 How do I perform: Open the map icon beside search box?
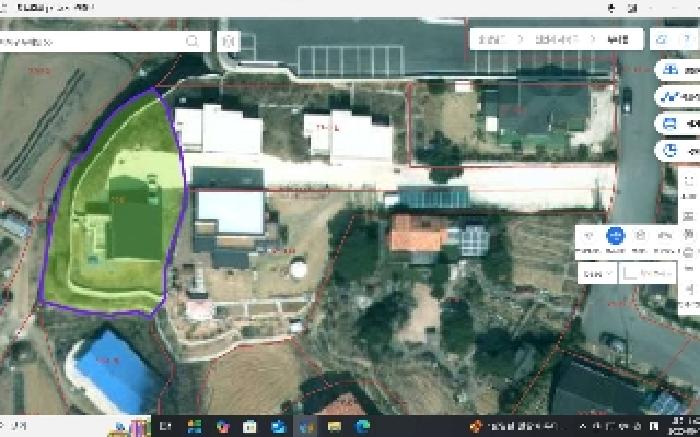(228, 42)
